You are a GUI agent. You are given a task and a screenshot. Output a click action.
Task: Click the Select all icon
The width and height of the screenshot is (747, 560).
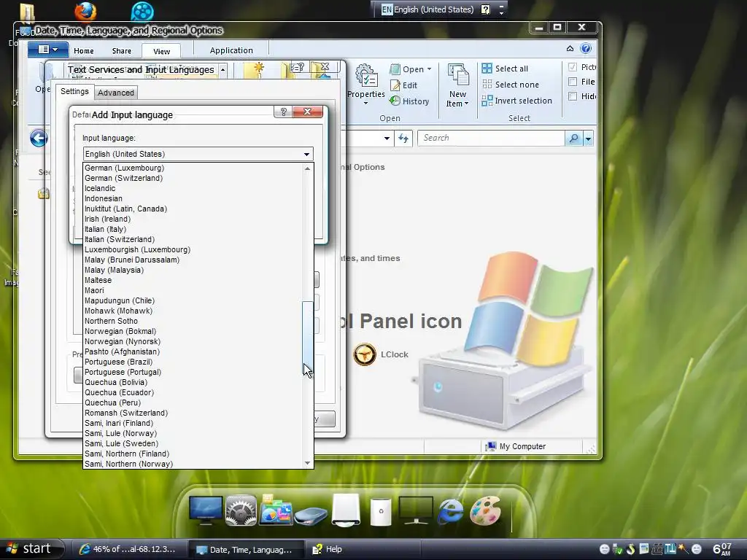click(x=487, y=68)
